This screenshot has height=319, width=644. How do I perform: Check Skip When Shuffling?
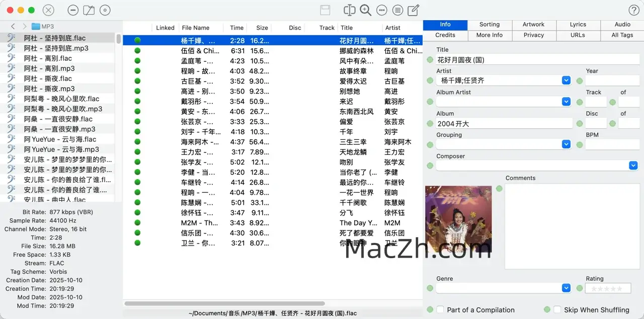click(557, 309)
